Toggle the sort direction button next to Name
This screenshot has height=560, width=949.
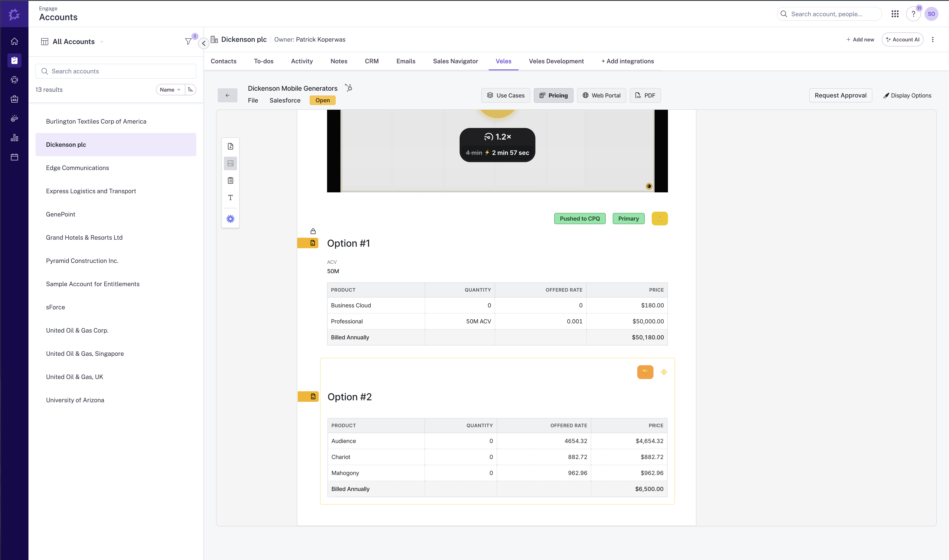coord(191,89)
